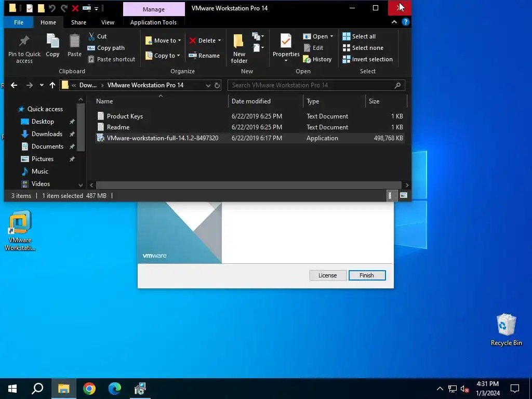The height and width of the screenshot is (399, 532).
Task: Open Explorer Help question mark
Action: click(405, 22)
